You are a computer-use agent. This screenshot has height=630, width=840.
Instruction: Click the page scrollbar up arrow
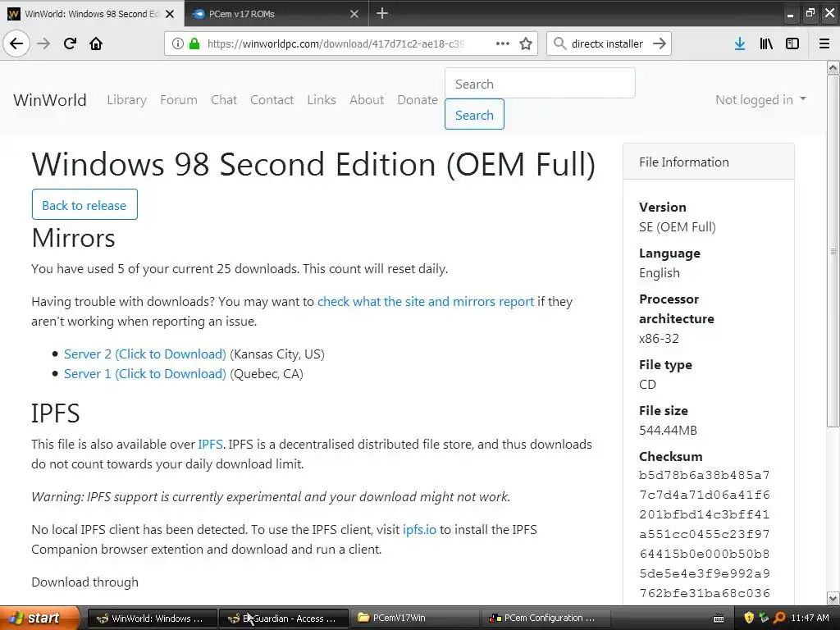click(x=833, y=67)
